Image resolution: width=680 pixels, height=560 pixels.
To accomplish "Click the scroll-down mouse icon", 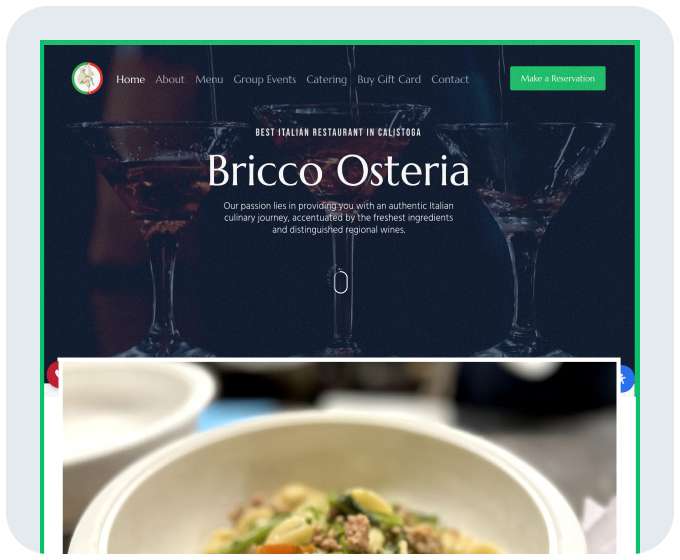I will pyautogui.click(x=341, y=282).
